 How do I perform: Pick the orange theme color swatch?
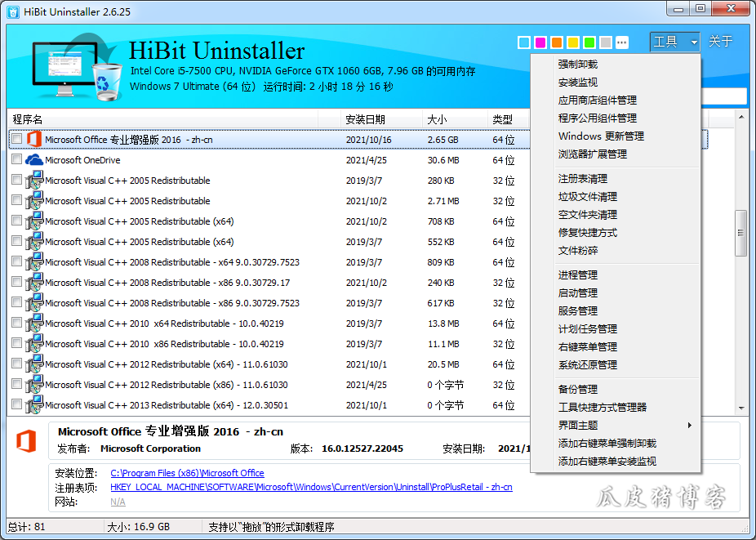point(557,42)
